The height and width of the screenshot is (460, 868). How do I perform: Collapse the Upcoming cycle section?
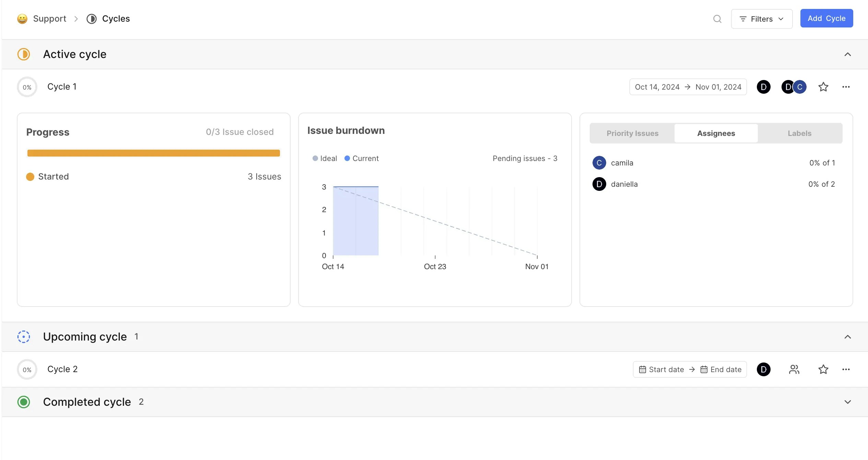[x=847, y=337]
